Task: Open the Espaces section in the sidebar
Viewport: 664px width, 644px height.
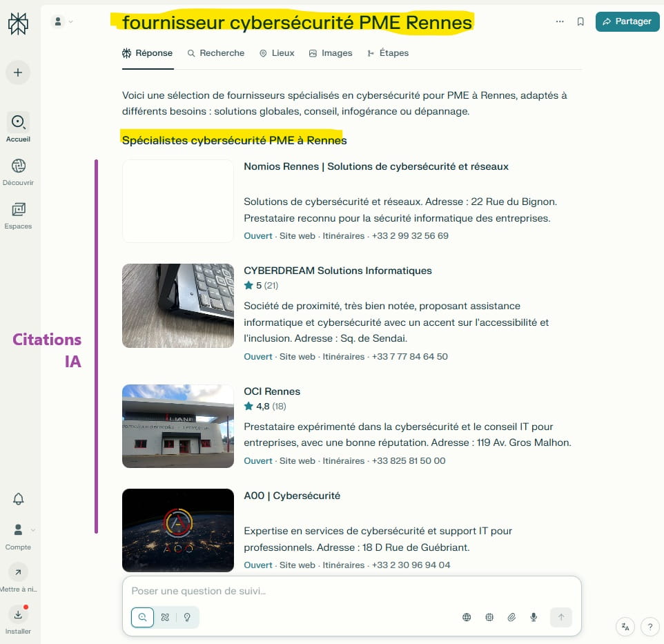Action: click(x=18, y=209)
